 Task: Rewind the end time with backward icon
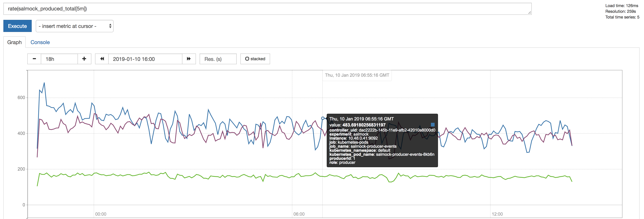tap(102, 59)
